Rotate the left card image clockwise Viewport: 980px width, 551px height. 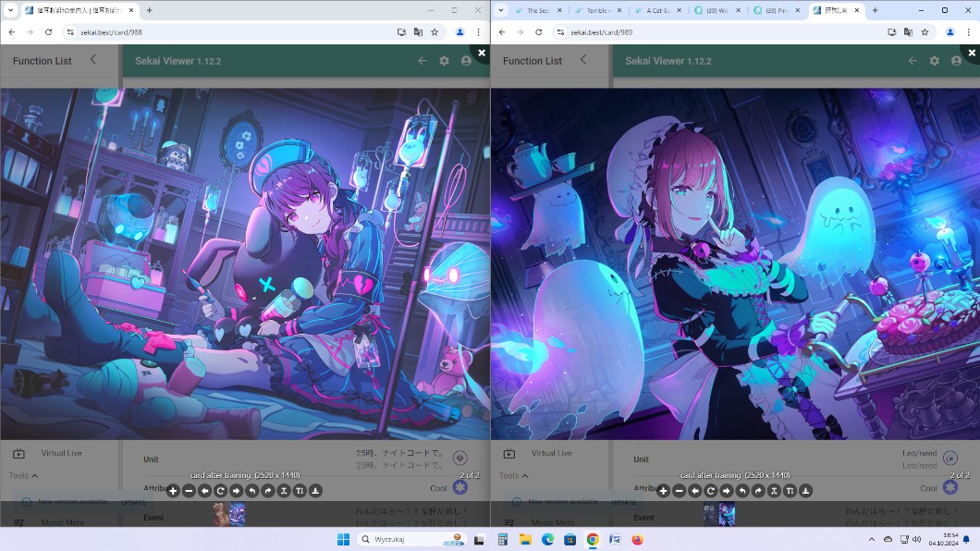coord(267,491)
